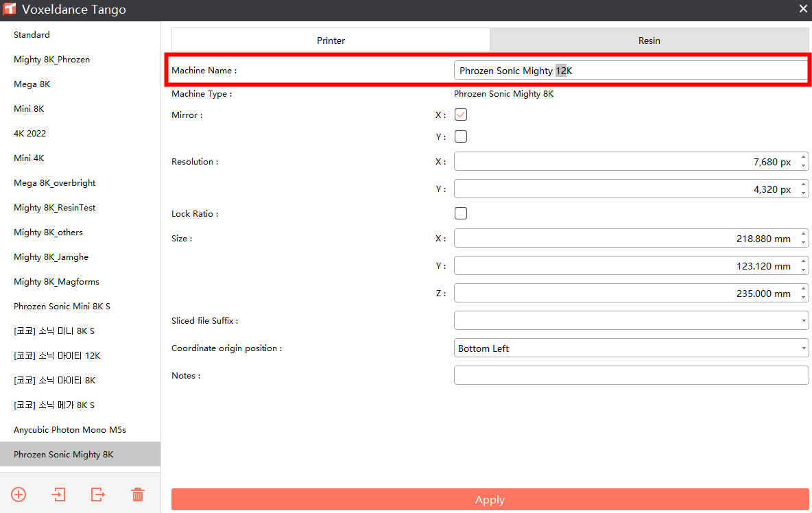Screen dimensions: 812x513
Task: Expand the Coordinate origin position dropdown
Action: point(631,348)
